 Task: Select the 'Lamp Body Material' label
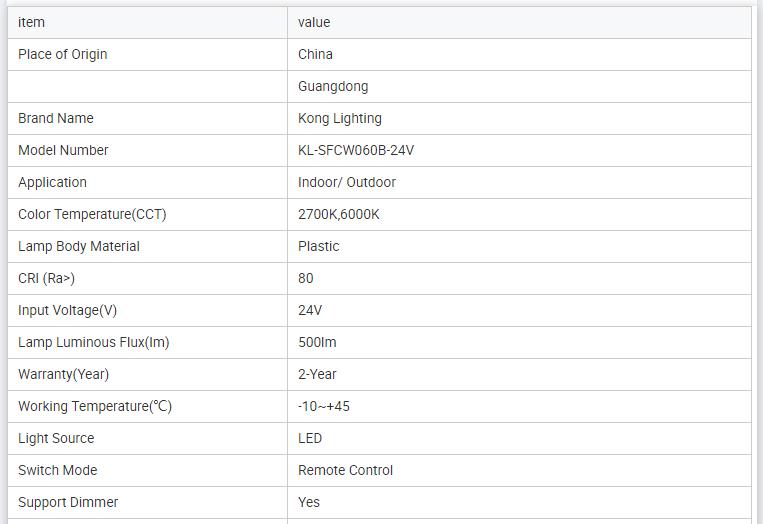pos(79,246)
